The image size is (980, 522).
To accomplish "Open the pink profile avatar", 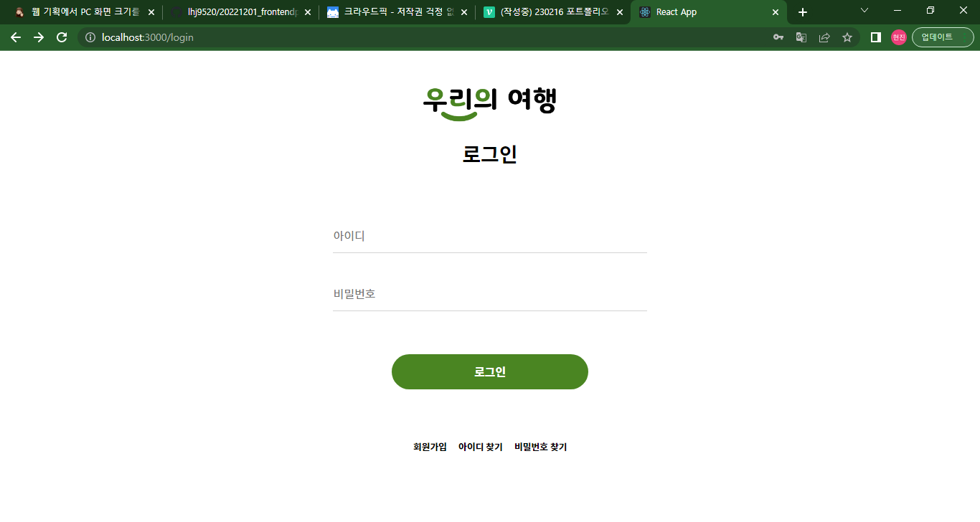I will [x=899, y=37].
